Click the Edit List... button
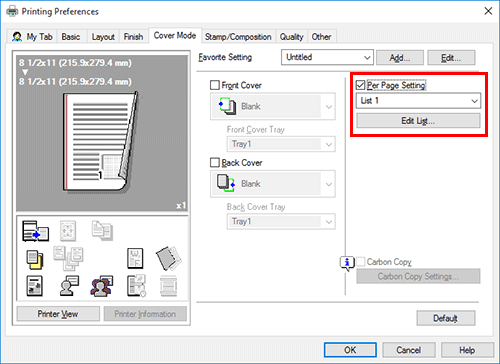This screenshot has height=364, width=500. coord(418,121)
